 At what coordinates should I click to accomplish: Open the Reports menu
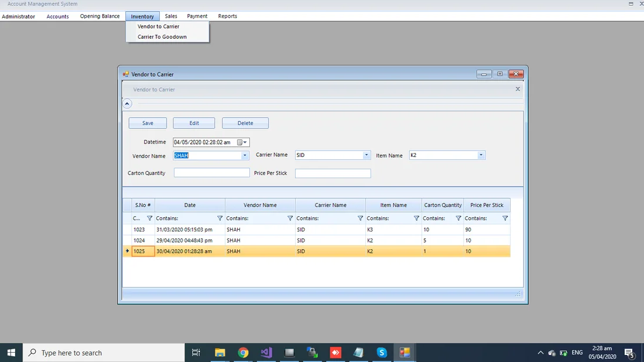228,16
